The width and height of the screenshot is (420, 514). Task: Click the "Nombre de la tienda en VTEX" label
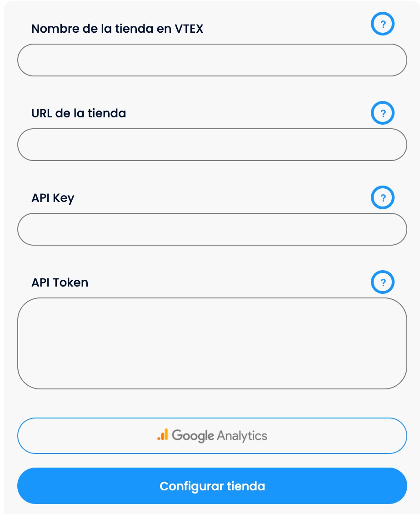117,29
